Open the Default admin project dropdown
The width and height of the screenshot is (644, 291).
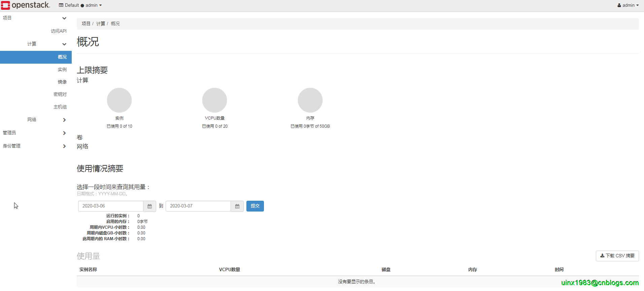(x=80, y=5)
